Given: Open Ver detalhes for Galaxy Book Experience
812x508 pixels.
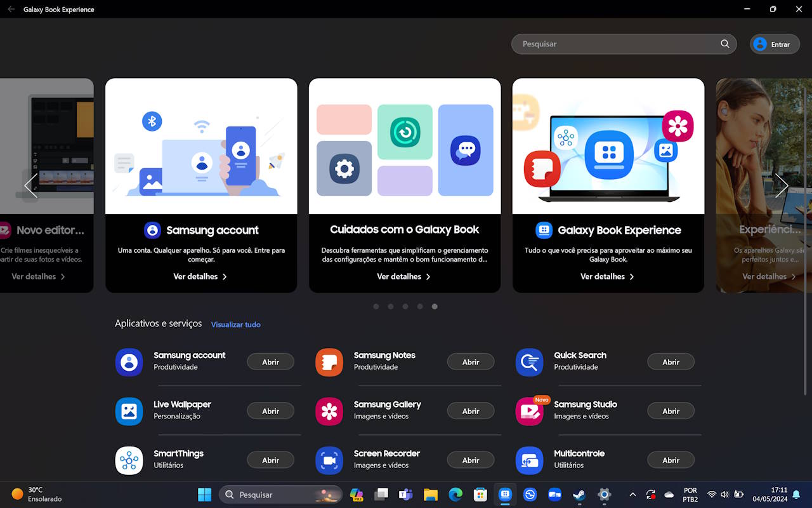Looking at the screenshot, I should coord(608,277).
